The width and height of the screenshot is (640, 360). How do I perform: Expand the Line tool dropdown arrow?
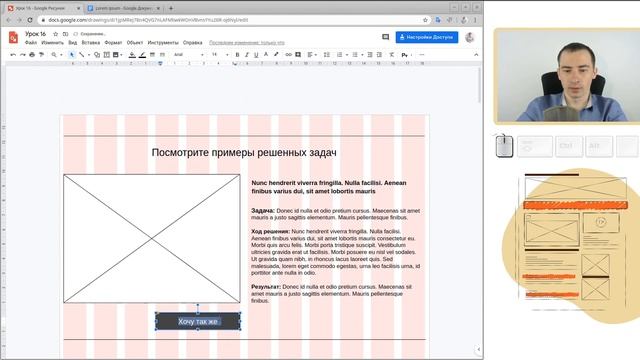[89, 55]
